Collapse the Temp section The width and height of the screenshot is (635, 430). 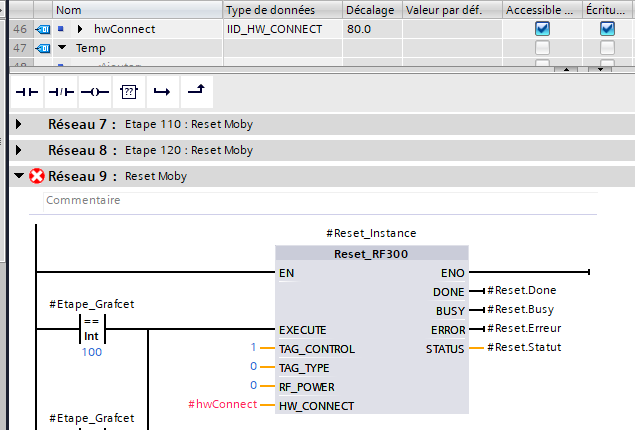(x=62, y=48)
